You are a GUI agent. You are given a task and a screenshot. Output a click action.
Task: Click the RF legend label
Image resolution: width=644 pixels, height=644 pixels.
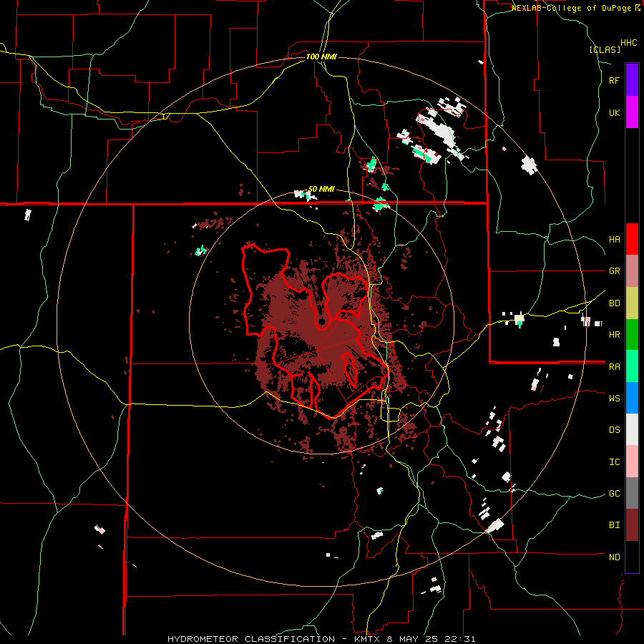[x=614, y=81]
